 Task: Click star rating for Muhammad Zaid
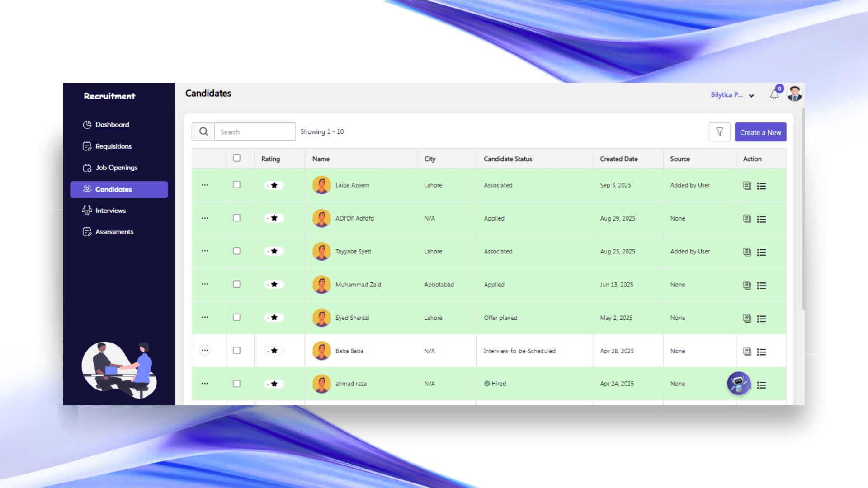274,285
